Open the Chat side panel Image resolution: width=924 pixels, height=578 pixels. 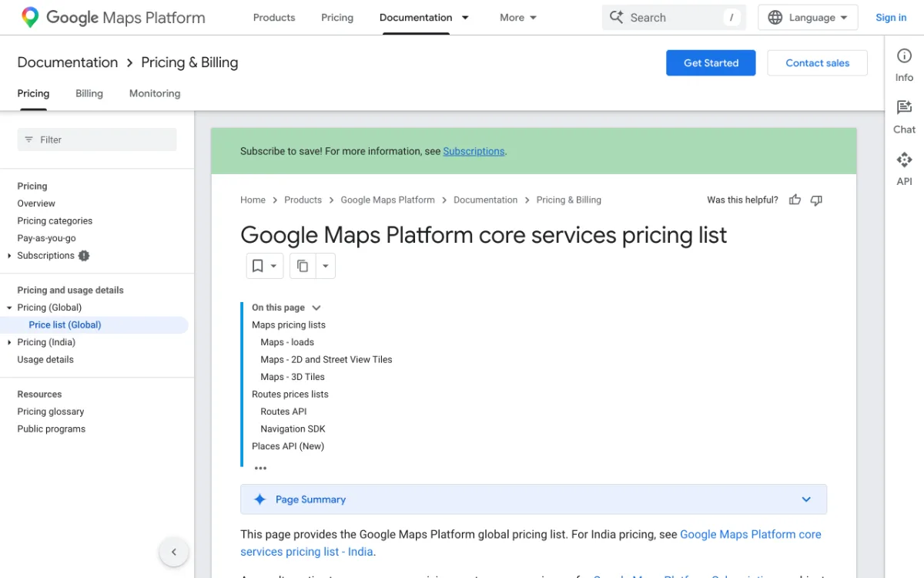904,116
